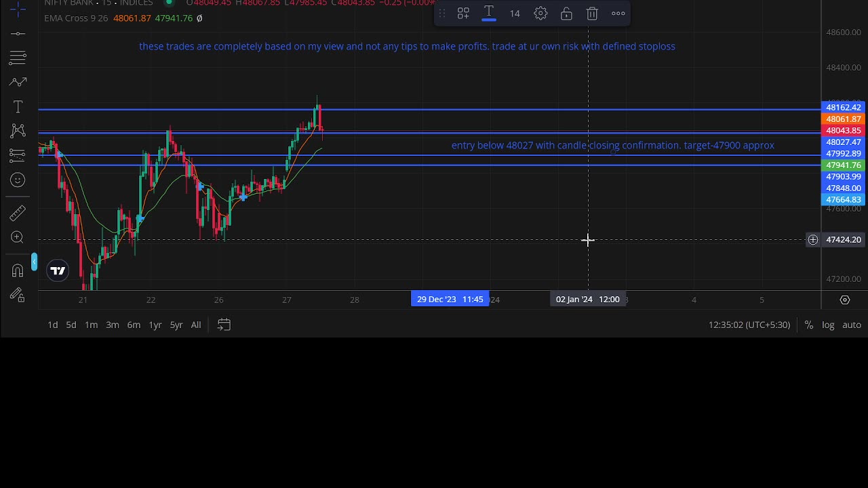Image resolution: width=868 pixels, height=488 pixels.
Task: Open the XABCD pattern tools
Action: tap(18, 131)
